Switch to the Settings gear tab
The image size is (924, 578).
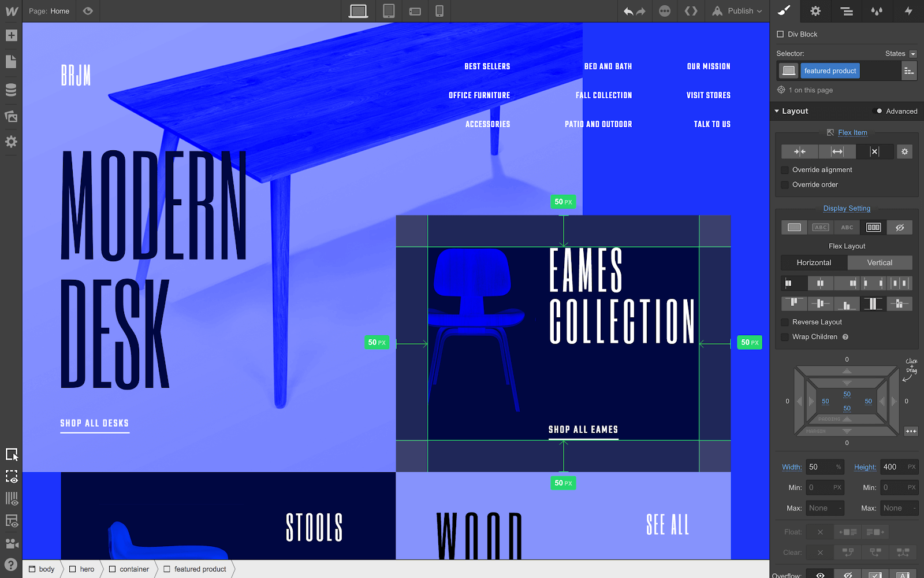(x=815, y=11)
